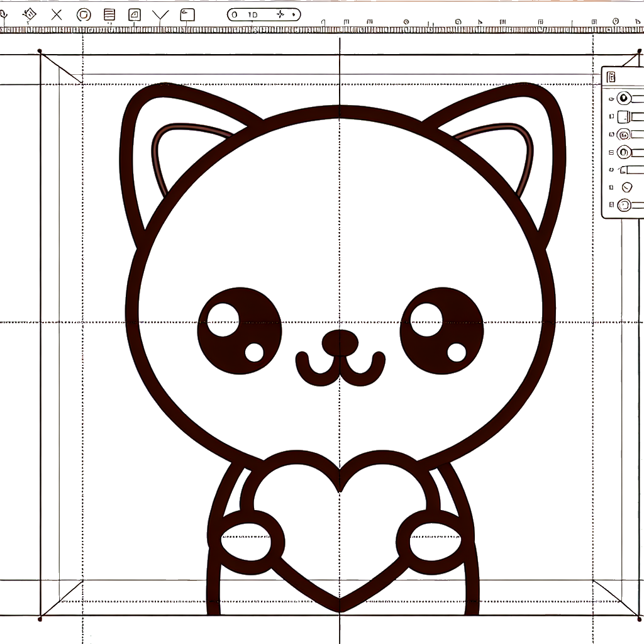Select the circled rounded-square shape tool
644x644 pixels.
coord(83,14)
